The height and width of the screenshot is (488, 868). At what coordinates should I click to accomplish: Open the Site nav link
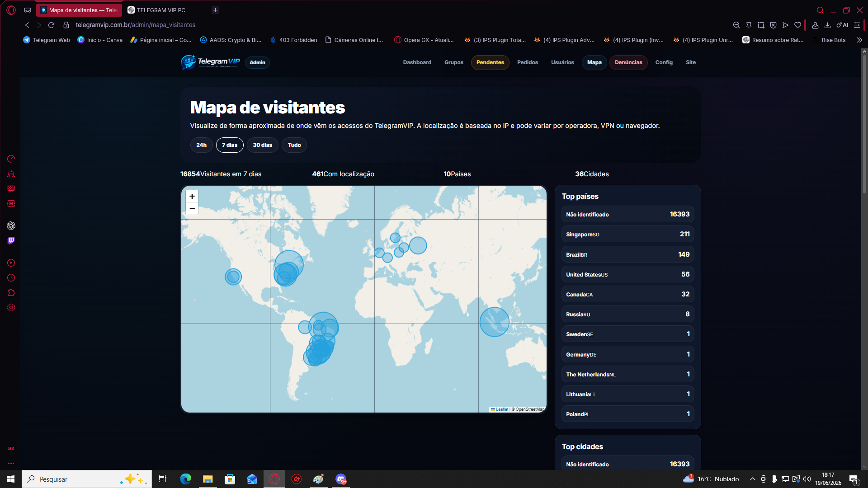tap(690, 62)
